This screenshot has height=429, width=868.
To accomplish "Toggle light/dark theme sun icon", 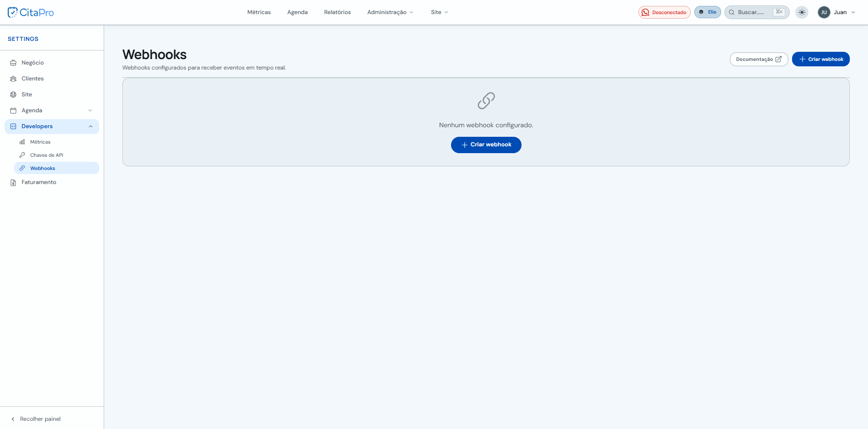I will tap(802, 12).
